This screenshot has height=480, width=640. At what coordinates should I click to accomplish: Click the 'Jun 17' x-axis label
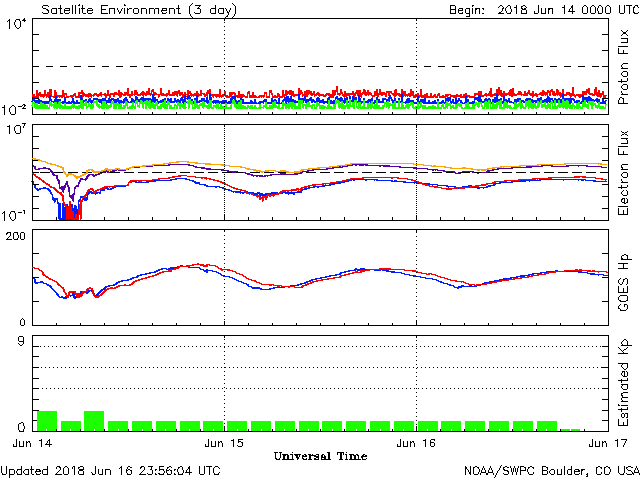pos(608,443)
